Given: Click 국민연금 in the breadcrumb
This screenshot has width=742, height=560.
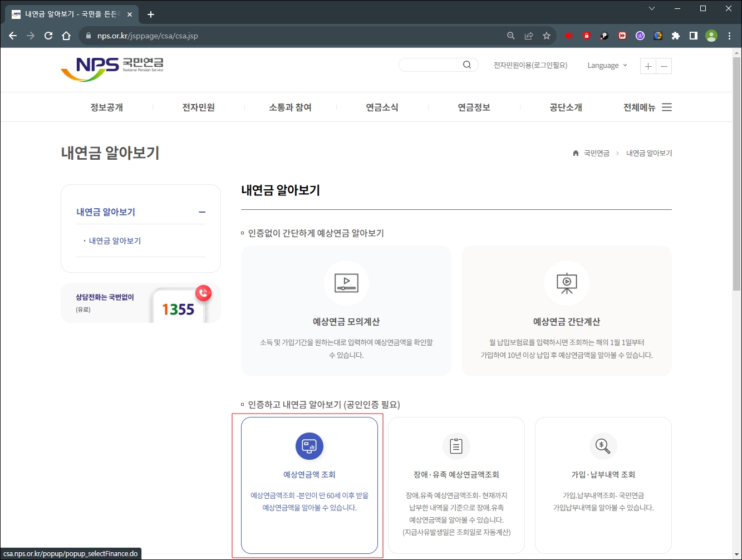Looking at the screenshot, I should (597, 153).
